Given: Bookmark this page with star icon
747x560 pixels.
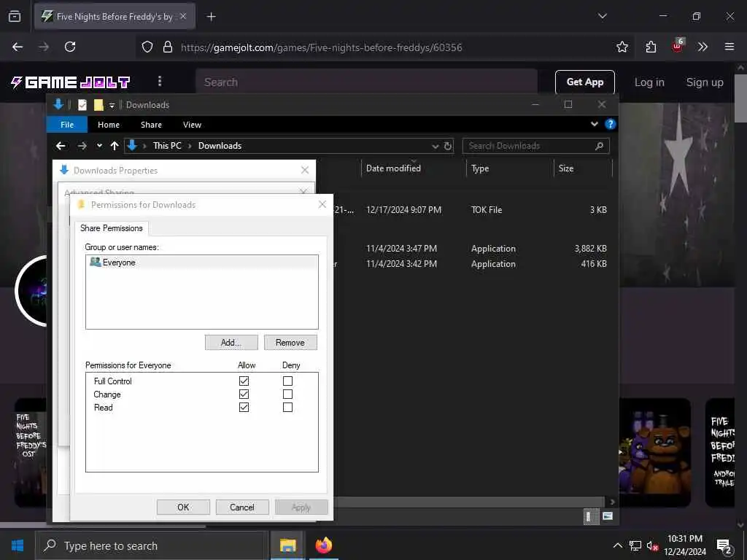Looking at the screenshot, I should coord(622,47).
